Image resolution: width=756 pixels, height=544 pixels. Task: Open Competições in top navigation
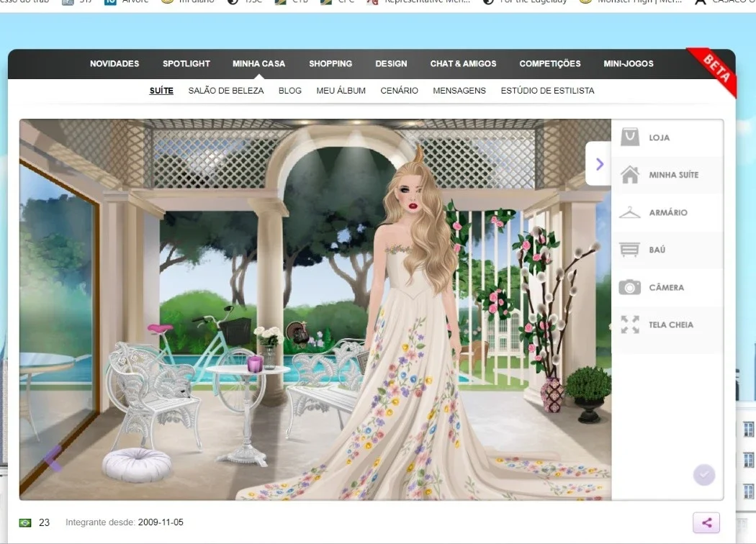coord(549,63)
